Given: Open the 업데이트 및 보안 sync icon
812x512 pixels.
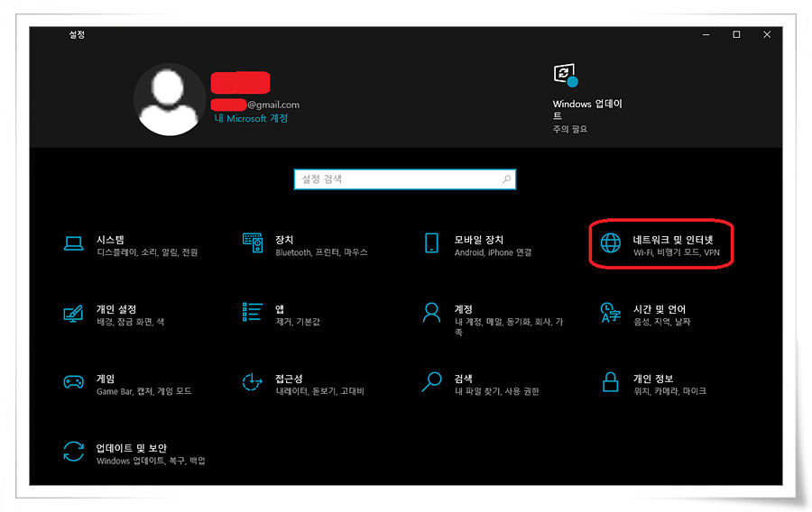Looking at the screenshot, I should point(74,452).
